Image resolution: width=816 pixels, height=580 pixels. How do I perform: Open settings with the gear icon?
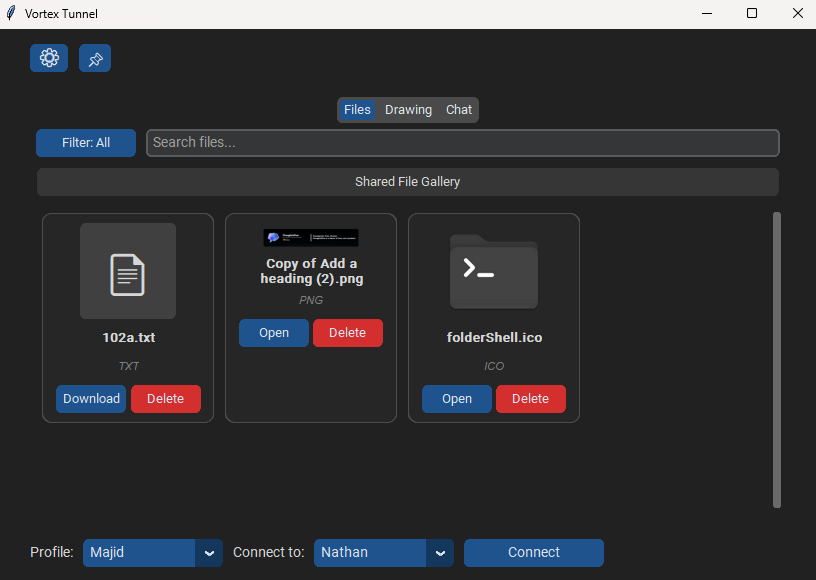pos(49,58)
